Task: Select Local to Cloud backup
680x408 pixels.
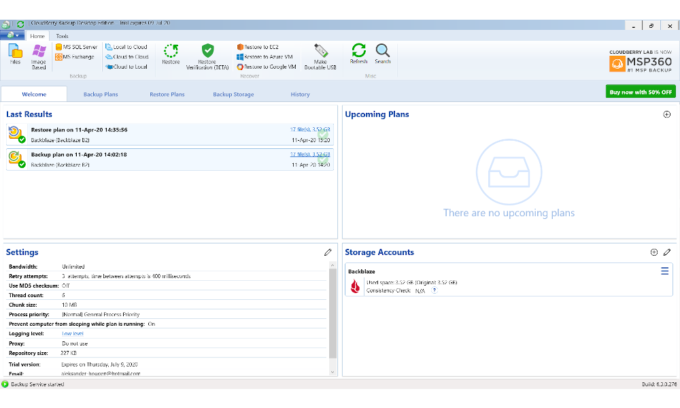Action: tap(126, 47)
